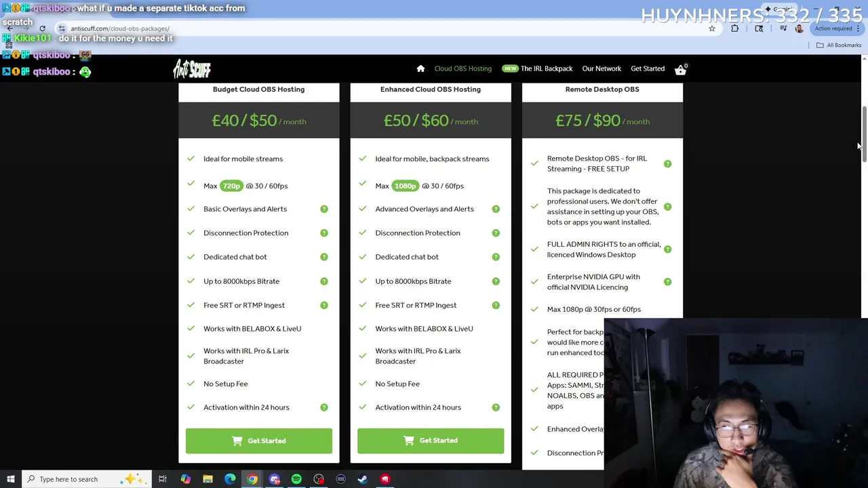This screenshot has width=868, height=488.
Task: Click Get Started under Enhanced Cloud OBS Hosting
Action: click(x=431, y=441)
